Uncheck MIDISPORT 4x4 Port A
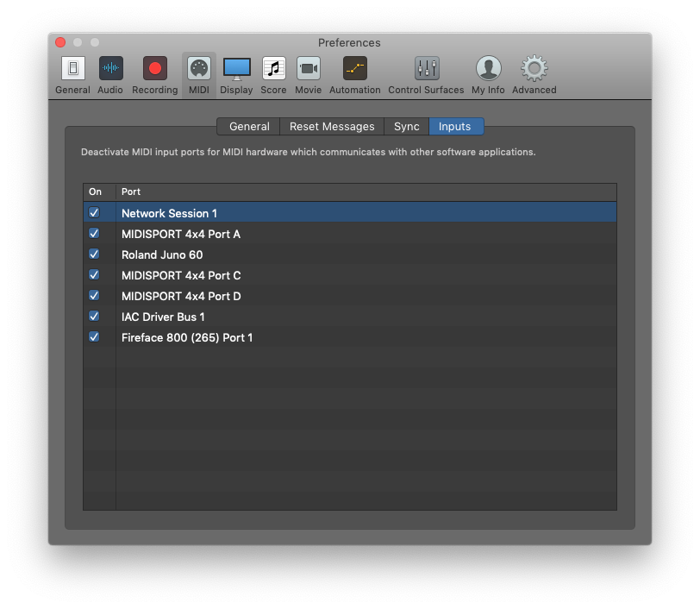 tap(94, 233)
